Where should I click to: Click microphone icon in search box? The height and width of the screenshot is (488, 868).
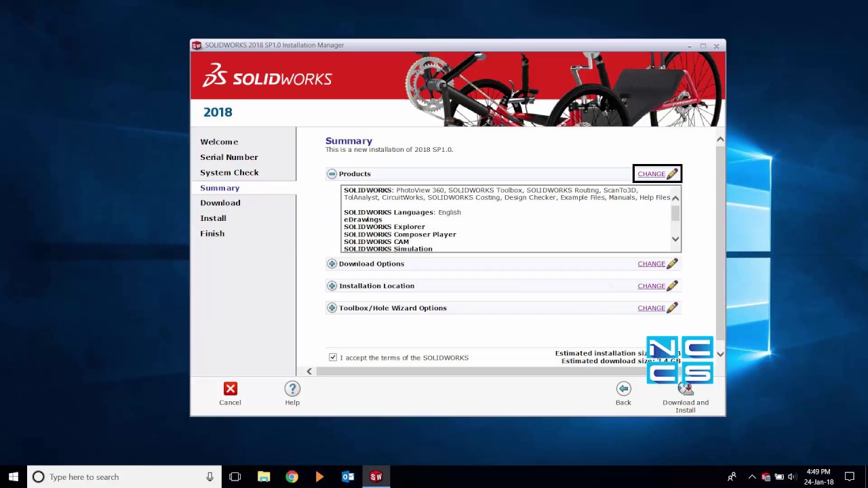click(x=210, y=476)
